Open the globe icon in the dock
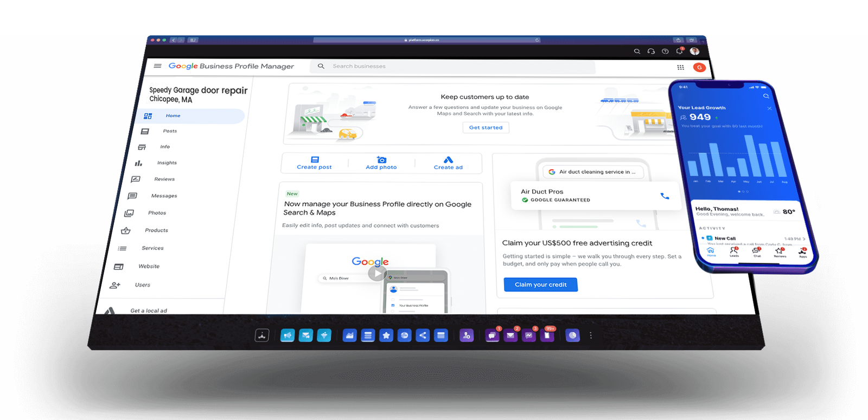Image resolution: width=868 pixels, height=420 pixels. (x=405, y=335)
